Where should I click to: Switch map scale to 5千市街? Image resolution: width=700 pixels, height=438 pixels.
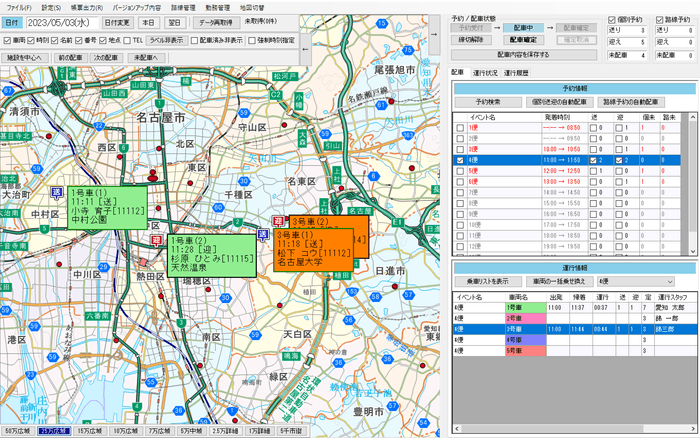[289, 430]
